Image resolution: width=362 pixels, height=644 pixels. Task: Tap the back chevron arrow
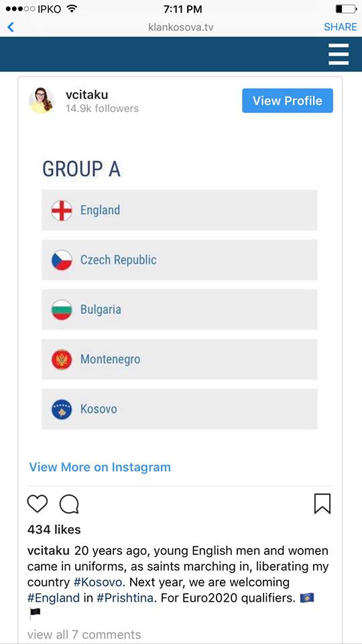[11, 28]
